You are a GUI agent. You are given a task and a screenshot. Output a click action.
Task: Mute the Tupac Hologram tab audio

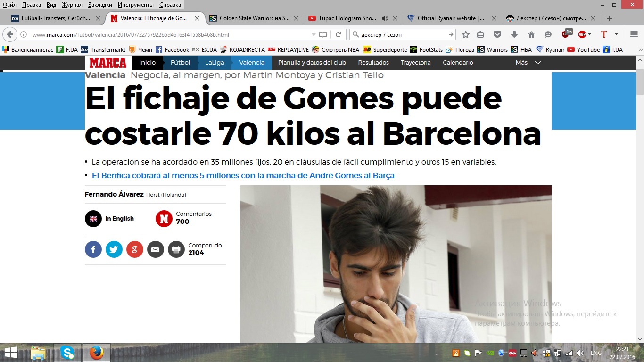(385, 18)
